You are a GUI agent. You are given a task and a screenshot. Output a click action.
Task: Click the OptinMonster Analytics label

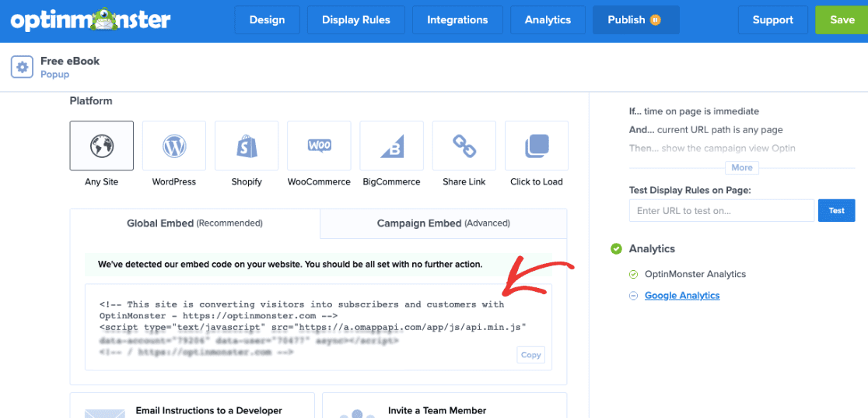click(x=695, y=274)
